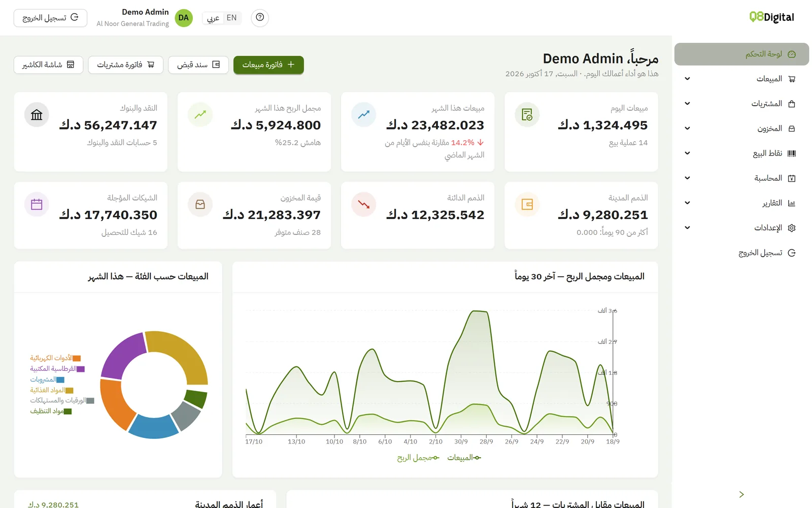
Task: Expand the المشتريات menu chevron
Action: pyautogui.click(x=687, y=104)
